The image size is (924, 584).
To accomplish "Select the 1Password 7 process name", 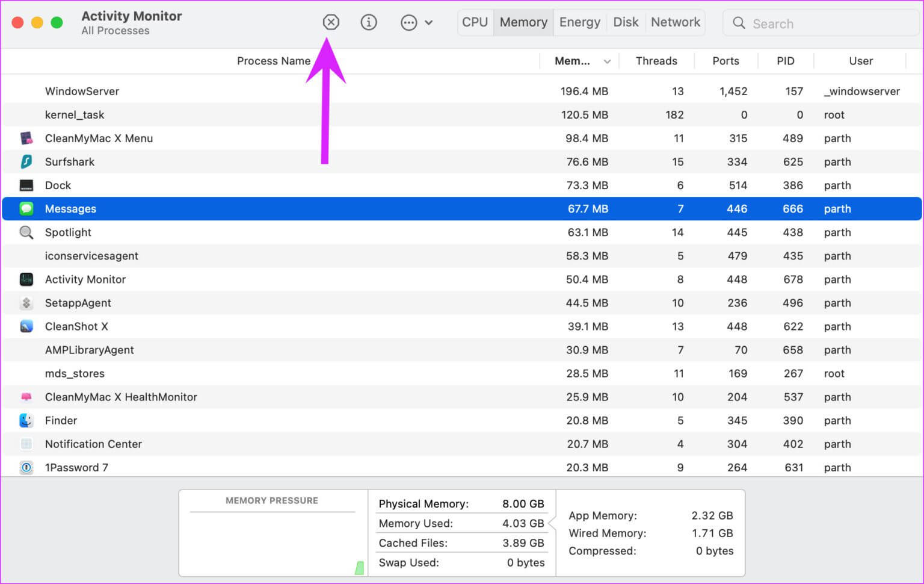I will [76, 467].
